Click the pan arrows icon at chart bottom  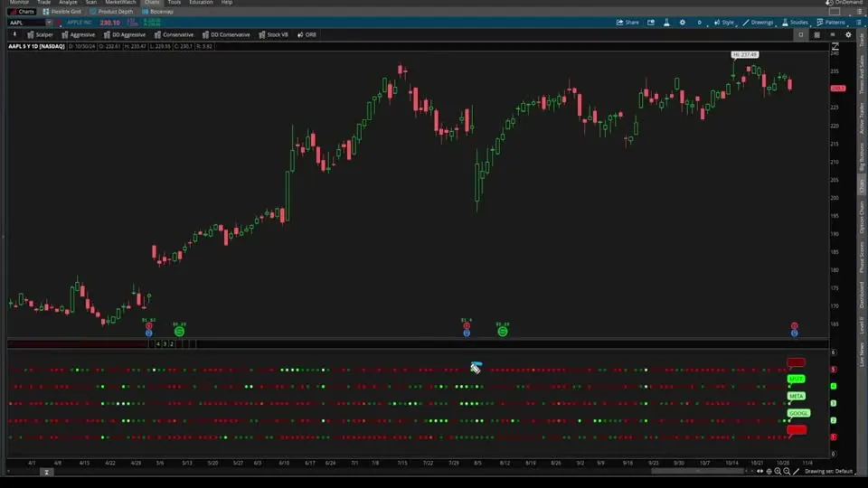[760, 472]
